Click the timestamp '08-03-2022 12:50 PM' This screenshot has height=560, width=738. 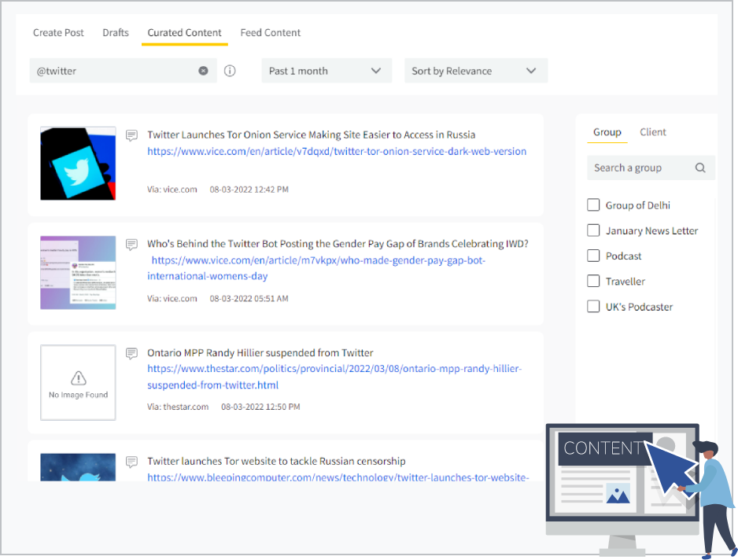coord(260,407)
